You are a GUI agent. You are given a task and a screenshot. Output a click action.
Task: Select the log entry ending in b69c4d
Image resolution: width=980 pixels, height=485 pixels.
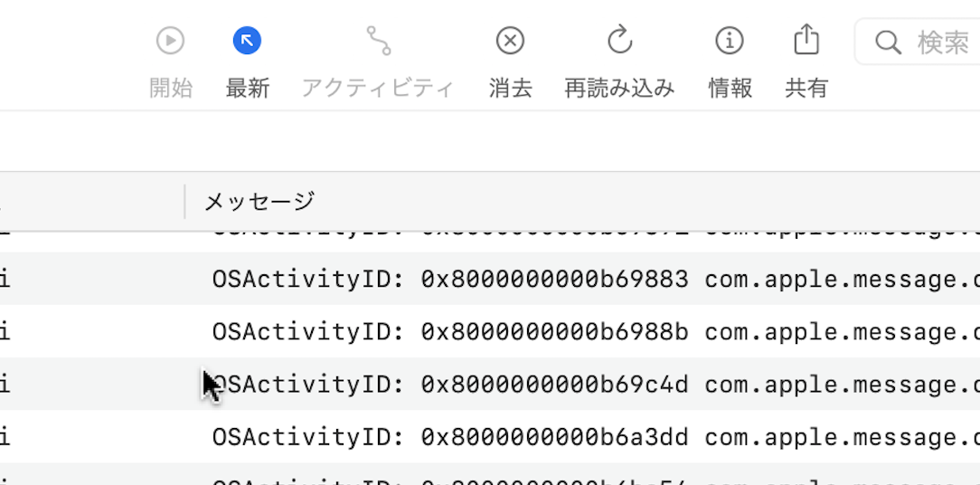click(450, 385)
